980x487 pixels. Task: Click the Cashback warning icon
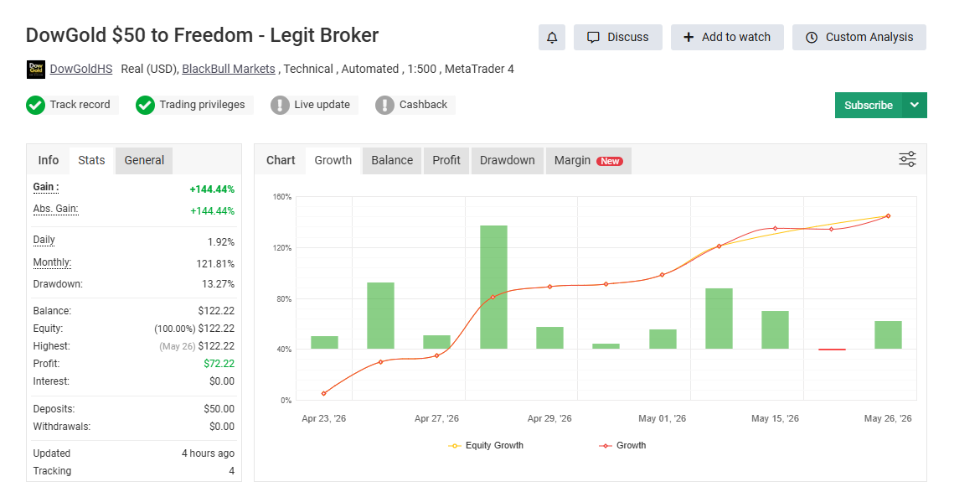tap(385, 105)
